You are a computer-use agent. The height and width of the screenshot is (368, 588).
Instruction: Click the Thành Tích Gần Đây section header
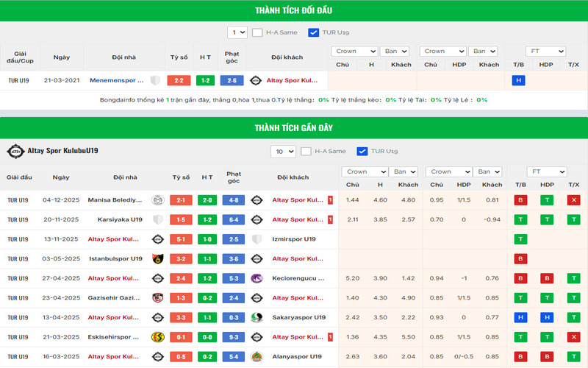294,128
